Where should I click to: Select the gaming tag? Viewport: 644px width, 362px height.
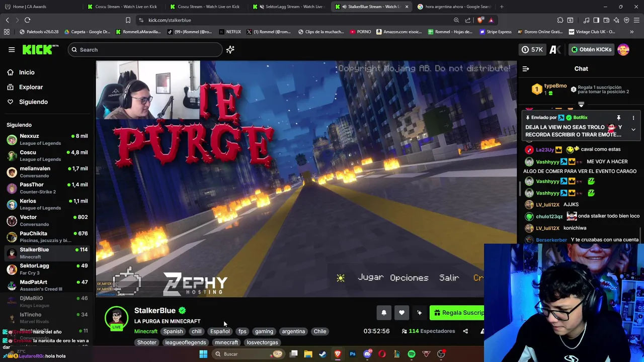tap(264, 331)
